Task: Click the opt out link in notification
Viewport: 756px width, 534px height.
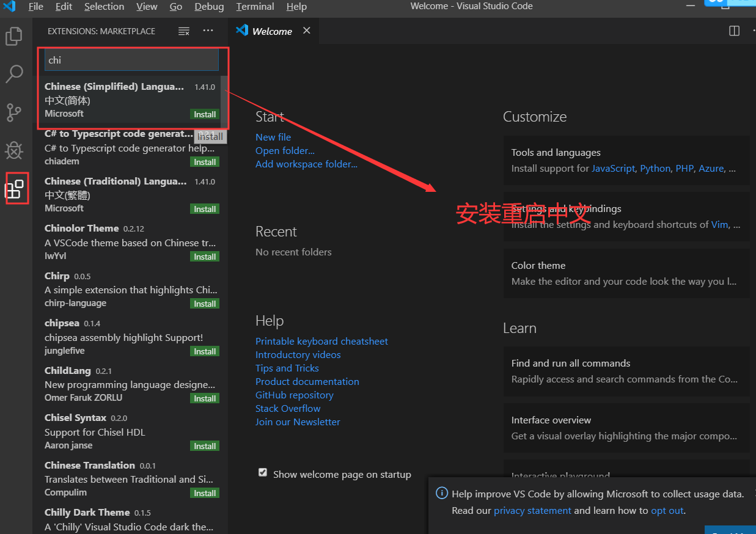Action: [x=667, y=511]
